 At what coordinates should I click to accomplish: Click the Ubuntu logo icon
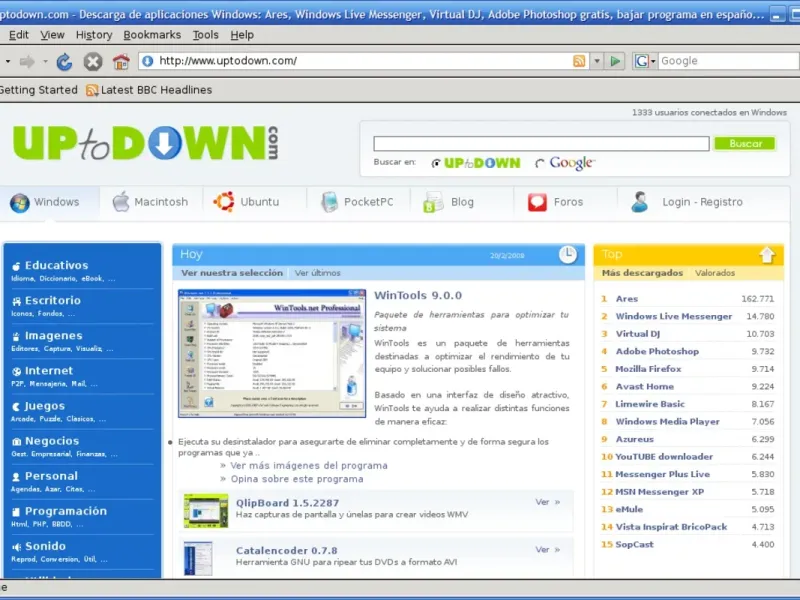[x=224, y=202]
